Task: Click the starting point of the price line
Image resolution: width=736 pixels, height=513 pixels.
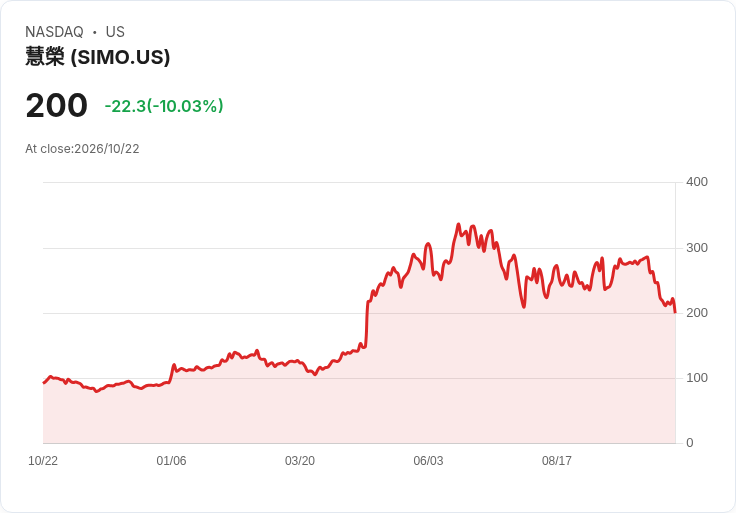Action: pos(44,383)
